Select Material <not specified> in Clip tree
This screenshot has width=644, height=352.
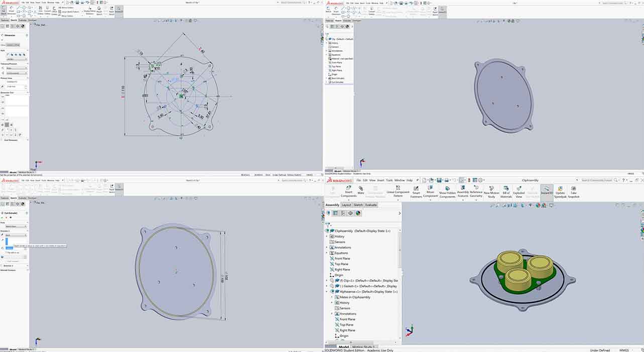click(341, 59)
